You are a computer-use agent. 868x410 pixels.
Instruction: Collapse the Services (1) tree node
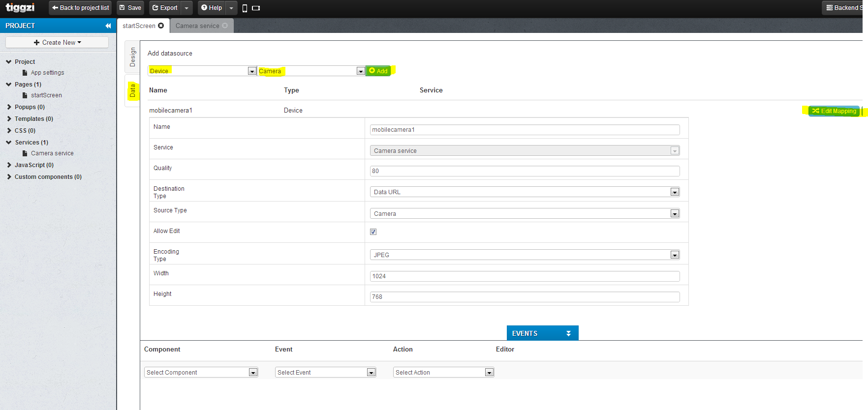(x=9, y=143)
